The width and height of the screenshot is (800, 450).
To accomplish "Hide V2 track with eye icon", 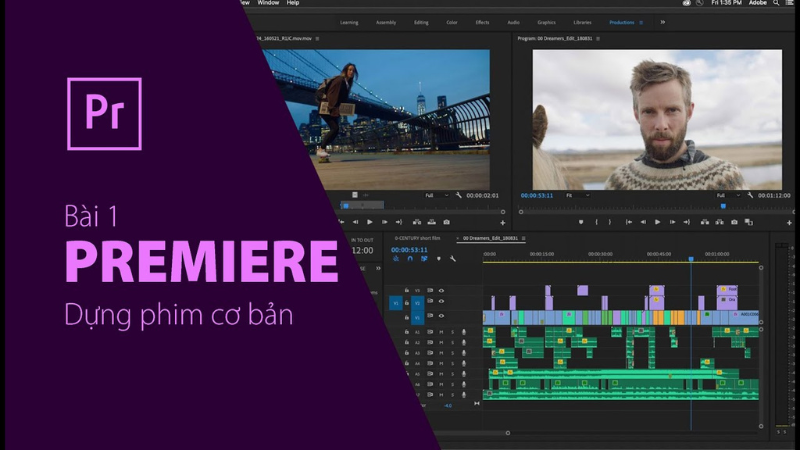I will pyautogui.click(x=441, y=302).
